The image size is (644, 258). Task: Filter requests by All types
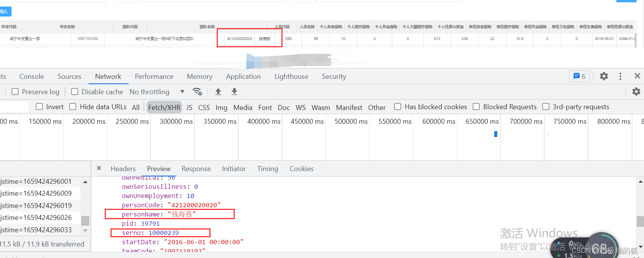[135, 107]
